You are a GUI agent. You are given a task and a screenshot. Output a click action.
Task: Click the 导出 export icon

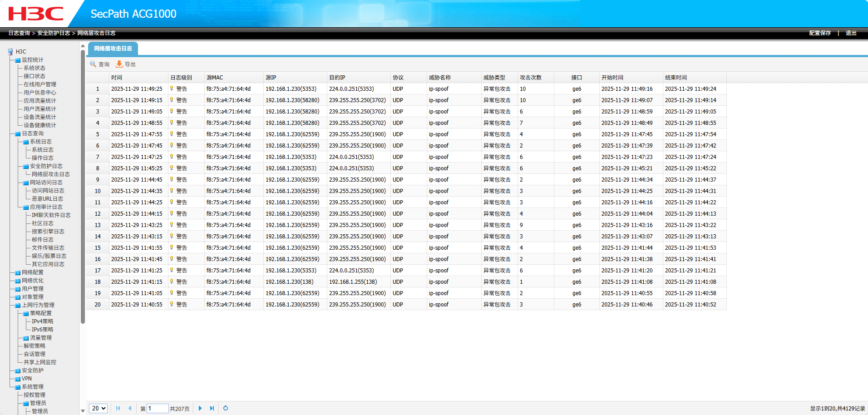point(119,64)
